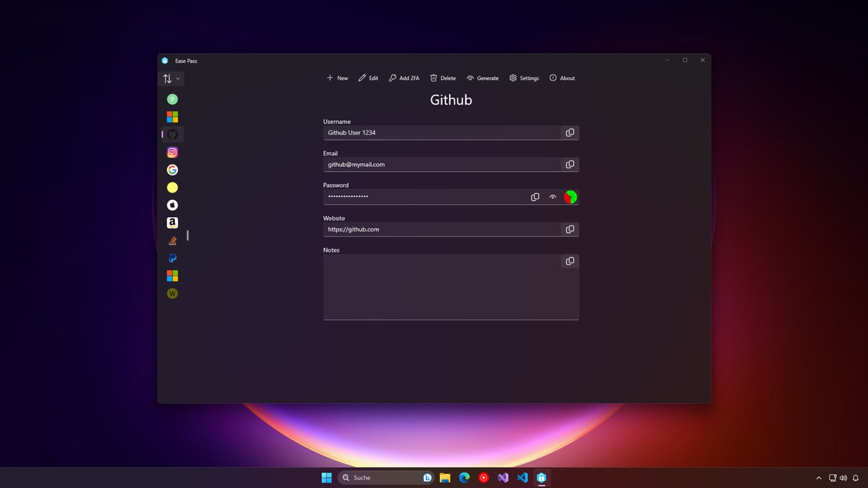Reveal the hidden password with eye icon
The width and height of the screenshot is (868, 488).
[553, 197]
